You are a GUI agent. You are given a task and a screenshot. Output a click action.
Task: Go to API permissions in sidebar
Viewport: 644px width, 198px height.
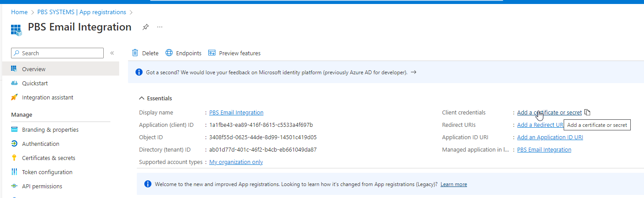click(x=42, y=186)
